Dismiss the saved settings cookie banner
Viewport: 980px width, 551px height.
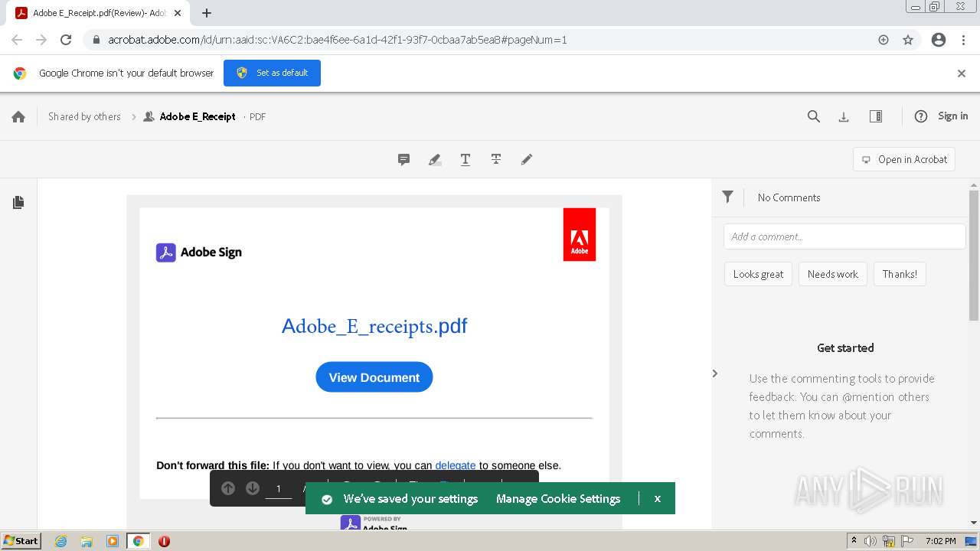coord(657,498)
